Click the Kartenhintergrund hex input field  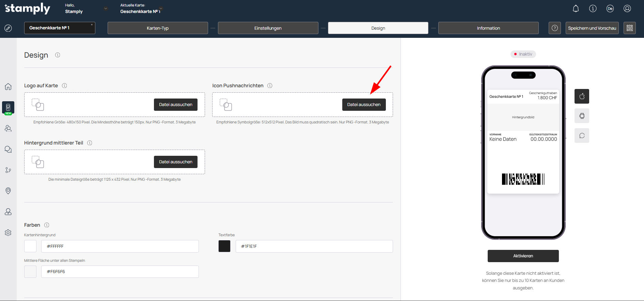120,246
